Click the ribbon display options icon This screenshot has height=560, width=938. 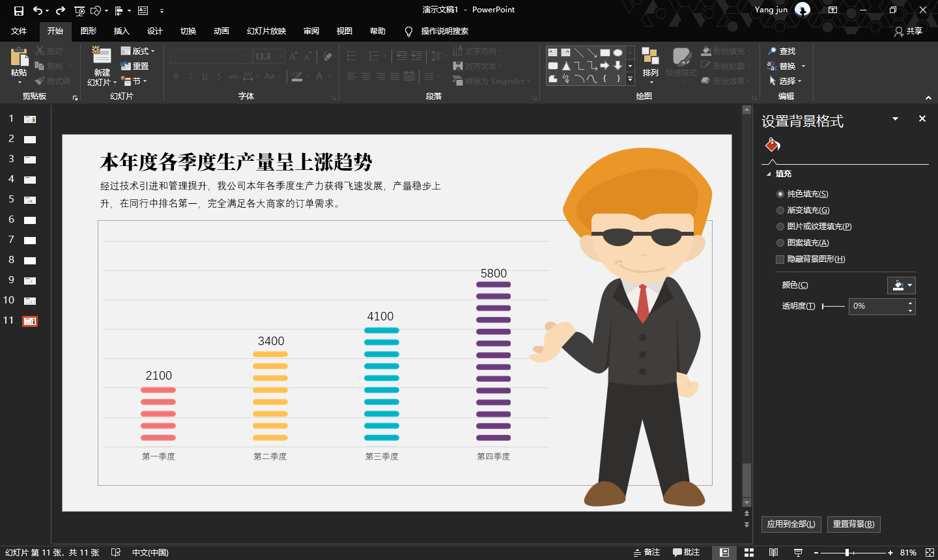pos(832,10)
